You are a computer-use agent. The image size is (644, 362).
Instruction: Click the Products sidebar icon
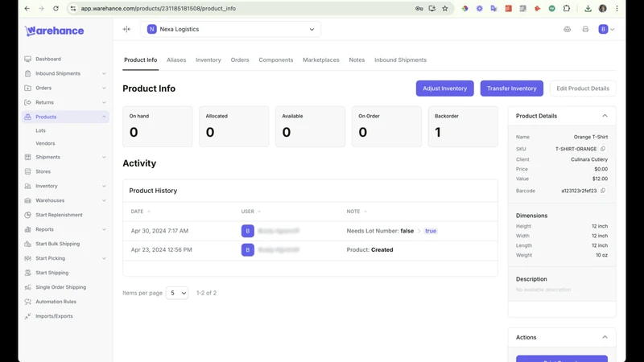27,117
